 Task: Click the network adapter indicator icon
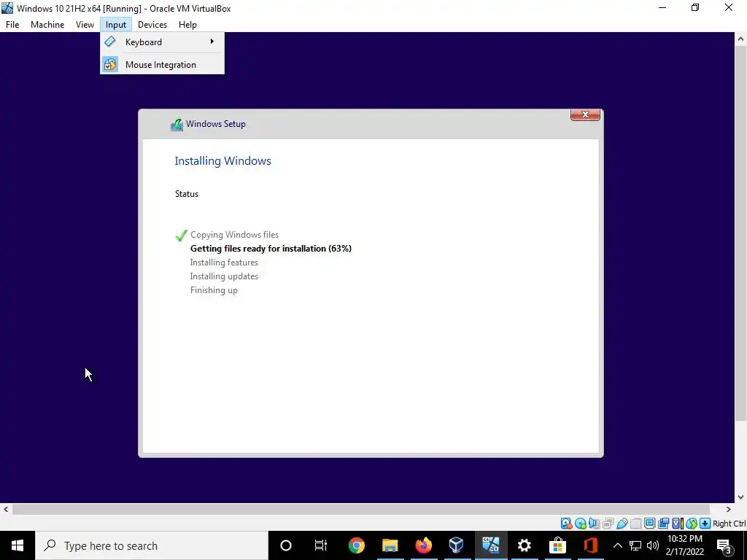(x=608, y=524)
